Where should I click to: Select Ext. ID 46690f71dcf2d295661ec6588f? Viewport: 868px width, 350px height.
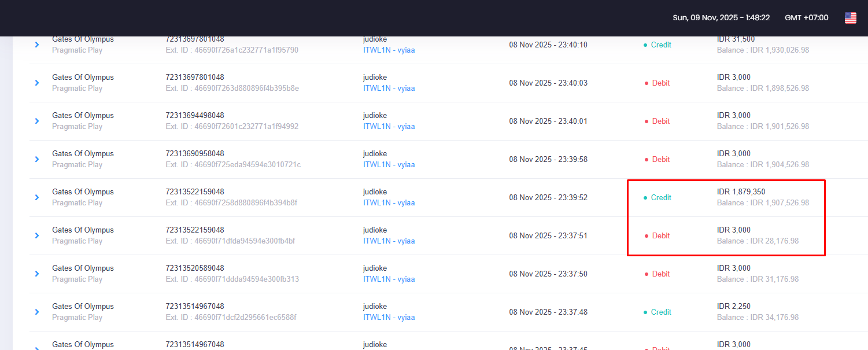[x=231, y=318]
